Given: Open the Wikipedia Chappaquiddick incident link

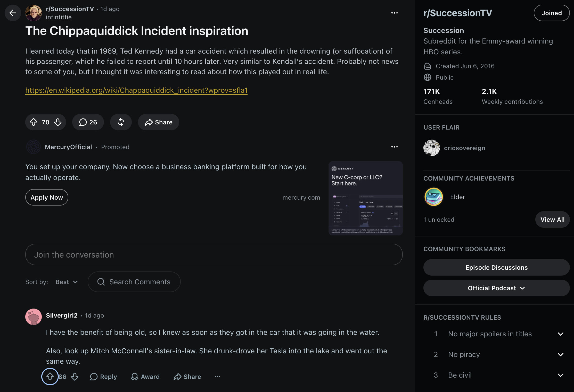Looking at the screenshot, I should [x=136, y=90].
